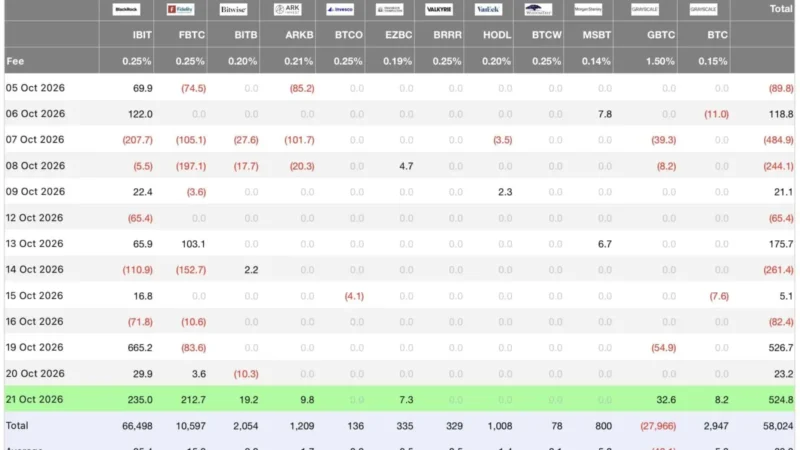Select the 14 Oct 2026 date row
800x450 pixels.
(35, 269)
